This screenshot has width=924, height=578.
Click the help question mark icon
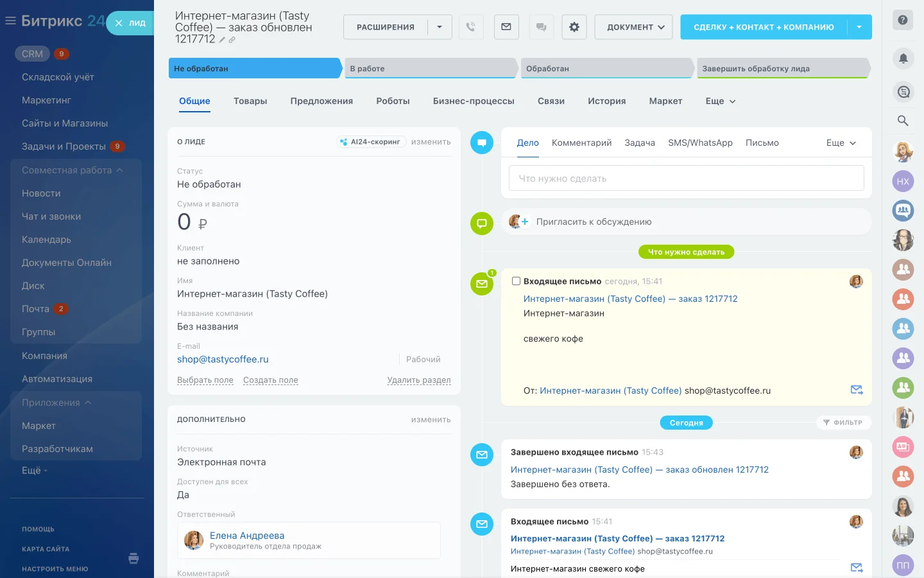click(903, 21)
